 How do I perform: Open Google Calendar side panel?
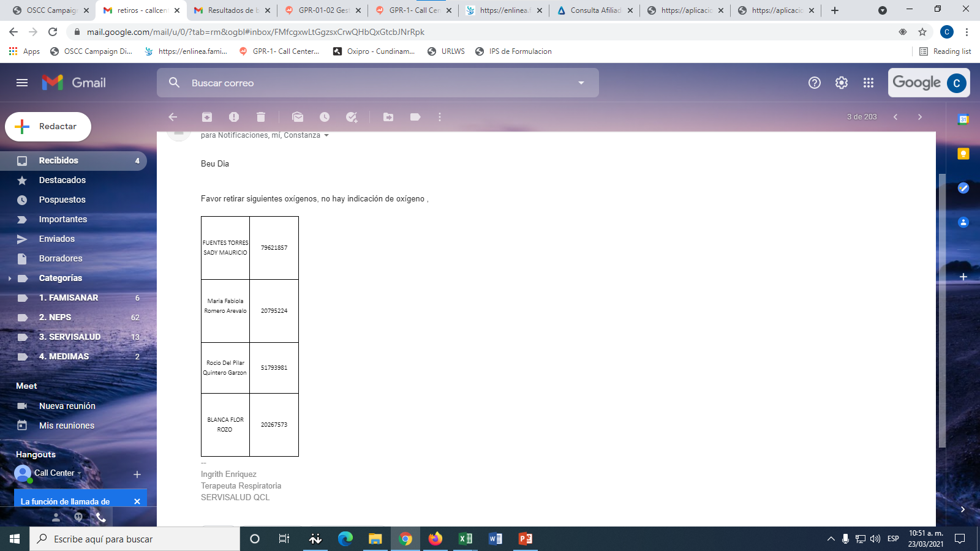point(963,119)
